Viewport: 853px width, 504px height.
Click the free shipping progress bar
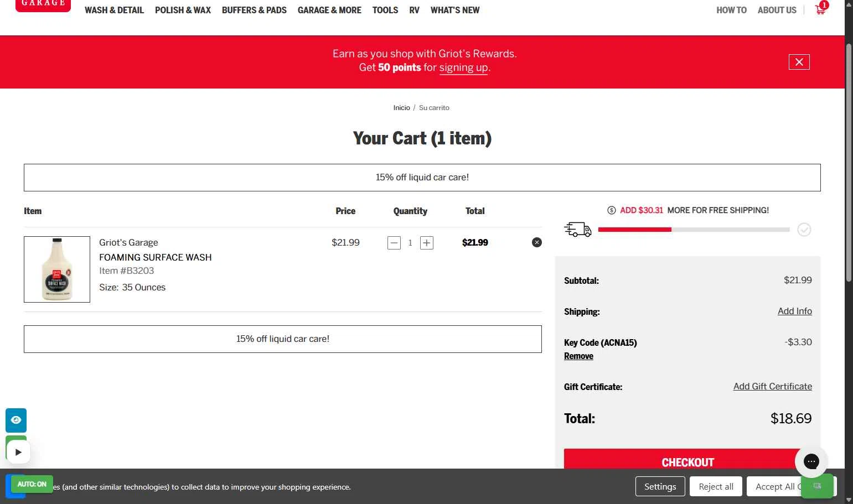point(694,230)
